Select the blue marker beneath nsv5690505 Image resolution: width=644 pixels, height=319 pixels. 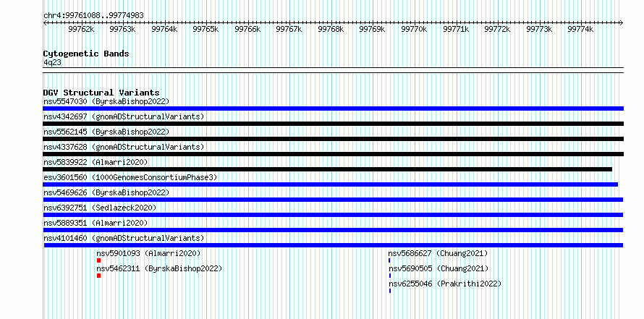click(x=390, y=276)
